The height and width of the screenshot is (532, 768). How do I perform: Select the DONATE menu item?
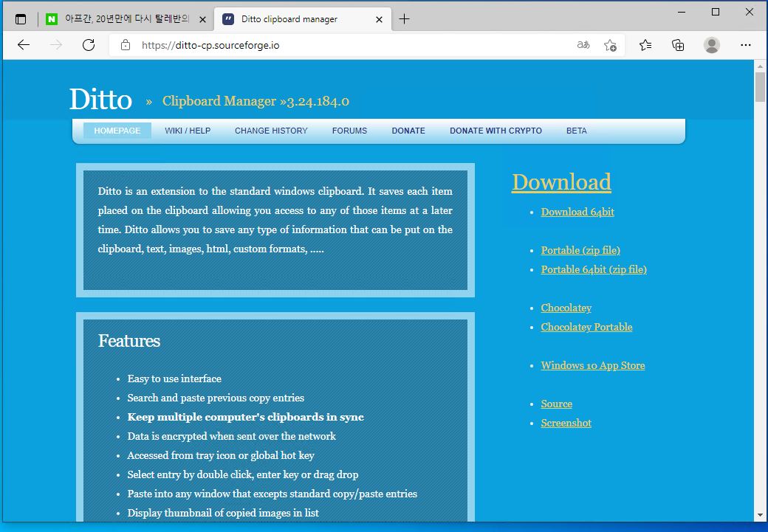tap(408, 131)
